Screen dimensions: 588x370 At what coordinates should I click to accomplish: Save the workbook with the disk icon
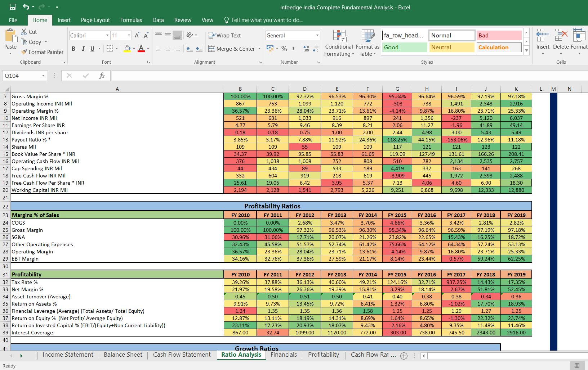[x=13, y=7]
